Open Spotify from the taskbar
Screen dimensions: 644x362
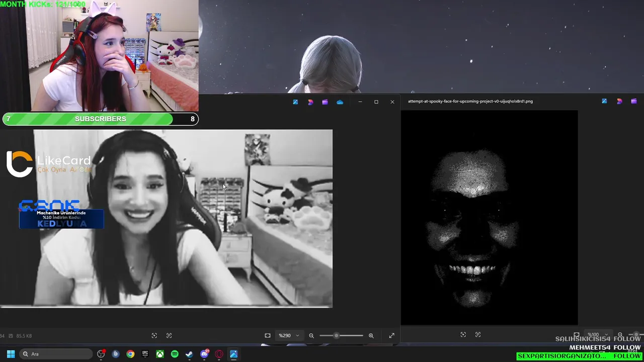(x=175, y=354)
